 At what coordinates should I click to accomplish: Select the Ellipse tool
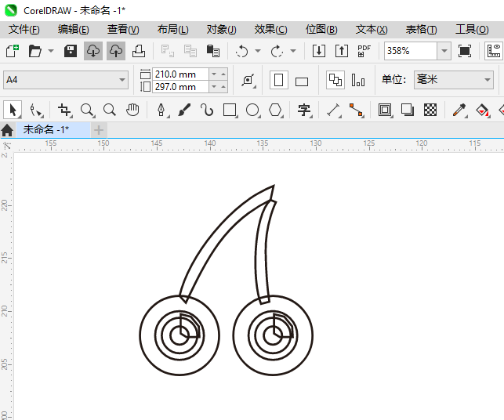tap(252, 110)
